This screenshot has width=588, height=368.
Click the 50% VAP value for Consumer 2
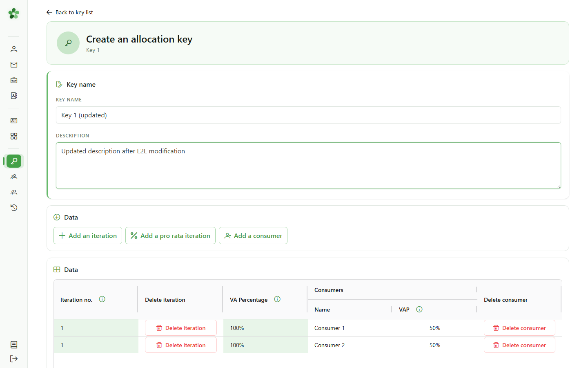click(x=435, y=345)
